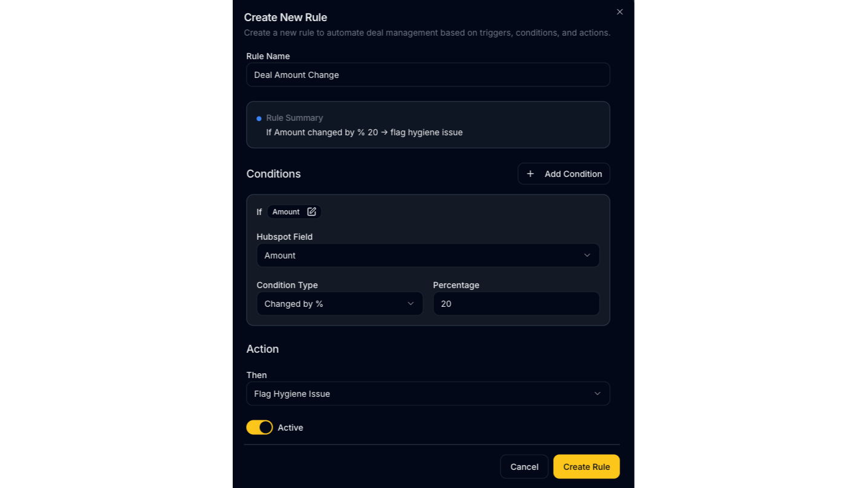The height and width of the screenshot is (488, 868).
Task: Click the Create Rule button
Action: pyautogui.click(x=586, y=466)
